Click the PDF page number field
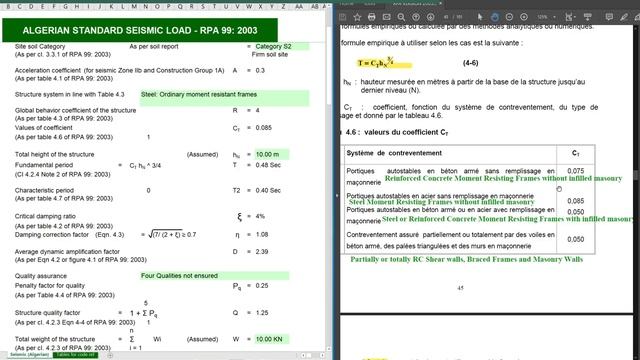The image size is (640, 360). (446, 17)
